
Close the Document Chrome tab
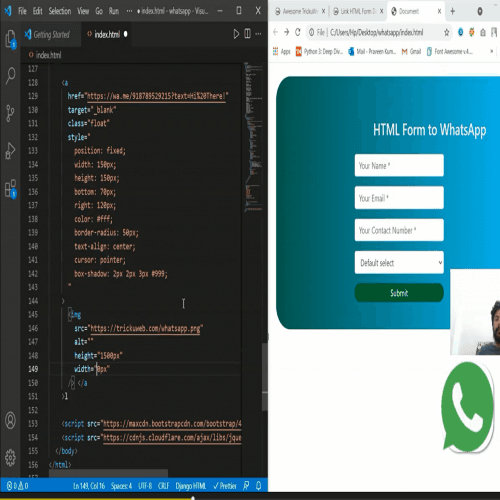click(x=439, y=11)
